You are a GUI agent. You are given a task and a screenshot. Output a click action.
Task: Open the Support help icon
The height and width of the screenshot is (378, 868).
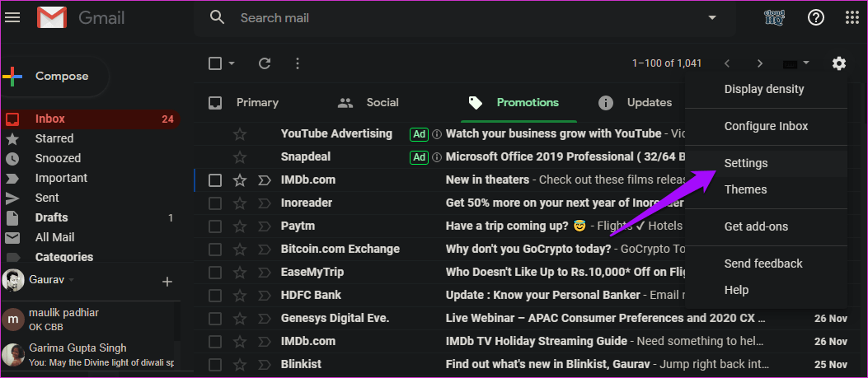point(816,18)
